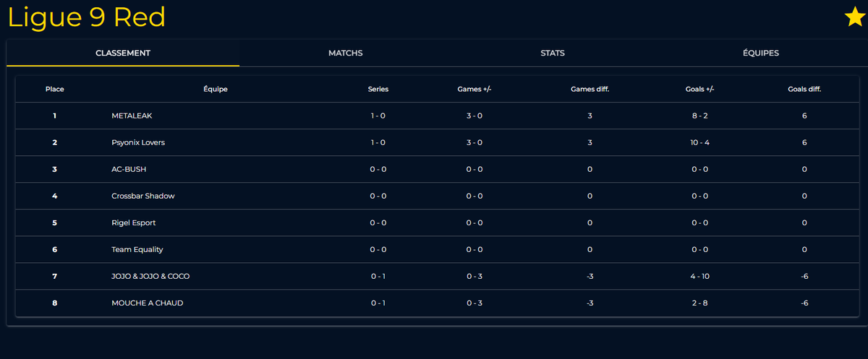Open the Team Equality team entry

(137, 249)
